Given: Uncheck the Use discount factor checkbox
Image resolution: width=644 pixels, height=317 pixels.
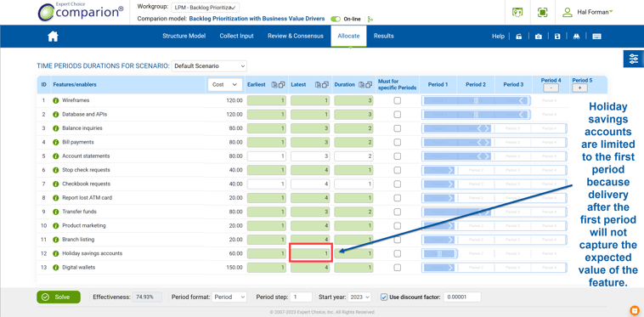Looking at the screenshot, I should (384, 297).
